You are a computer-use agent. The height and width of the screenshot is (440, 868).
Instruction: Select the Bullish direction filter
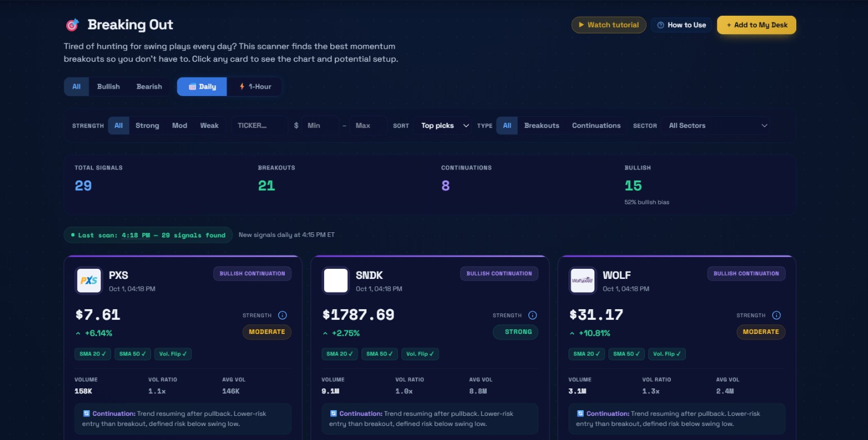coord(108,86)
